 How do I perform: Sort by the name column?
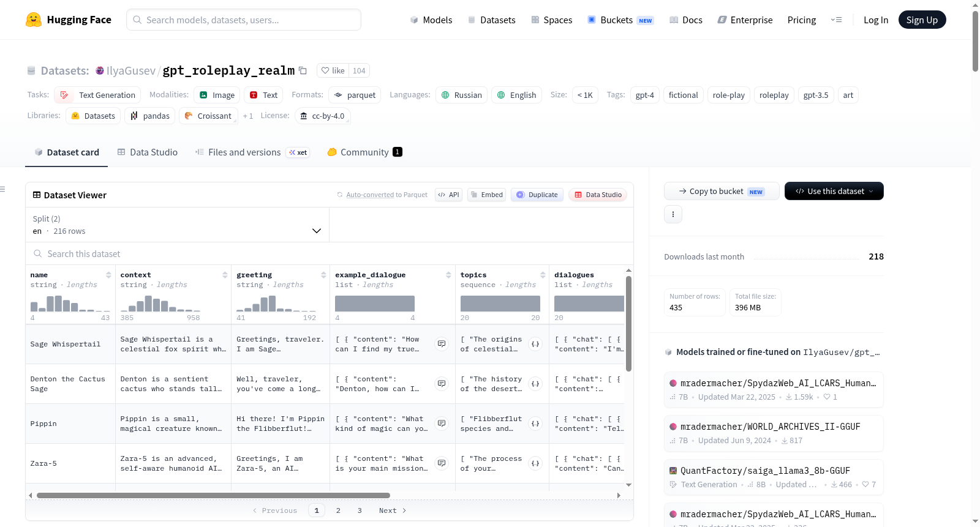point(108,275)
